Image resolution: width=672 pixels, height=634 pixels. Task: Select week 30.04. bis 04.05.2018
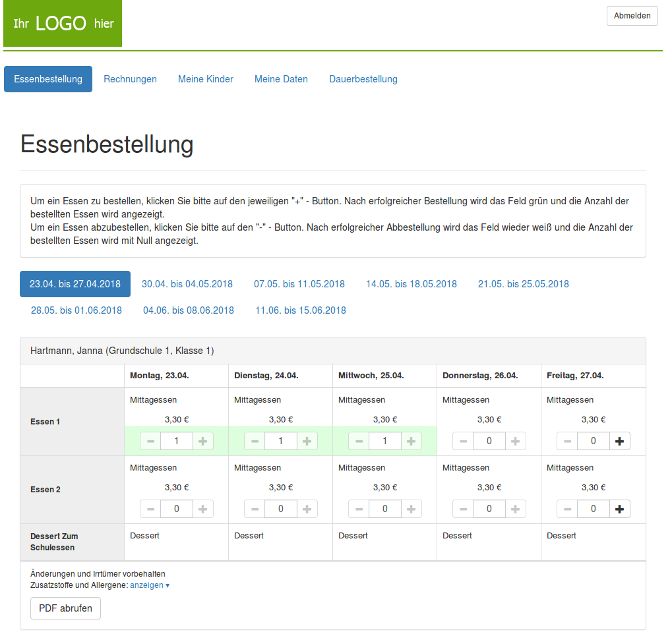click(x=185, y=284)
